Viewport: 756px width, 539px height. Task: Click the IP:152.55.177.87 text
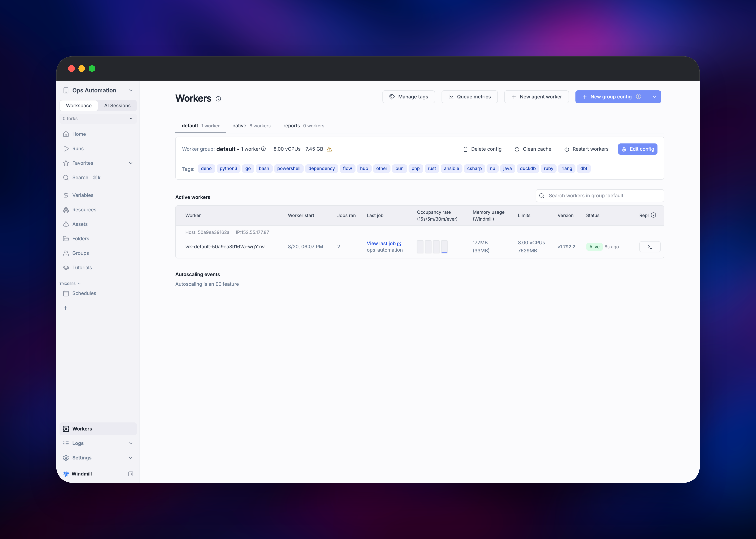(x=252, y=232)
